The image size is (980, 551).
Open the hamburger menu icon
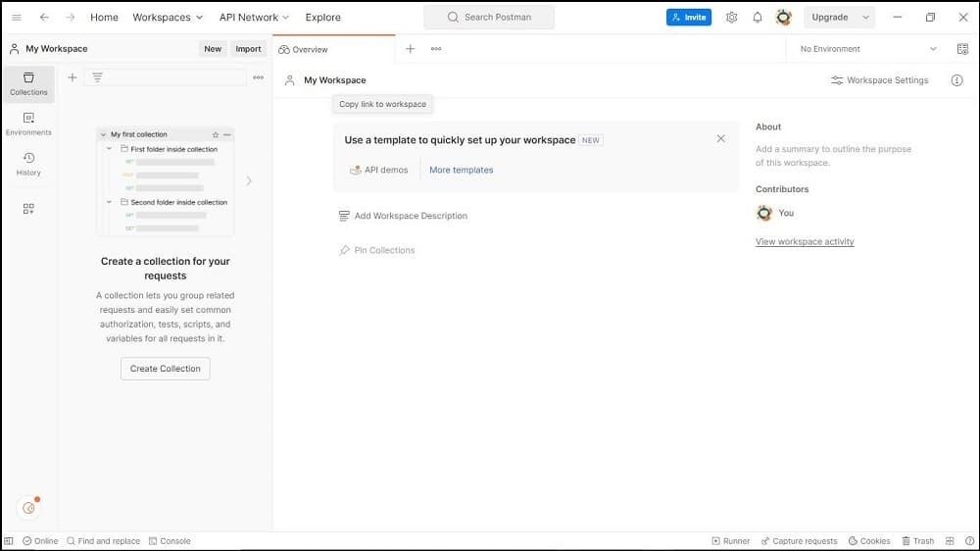17,18
